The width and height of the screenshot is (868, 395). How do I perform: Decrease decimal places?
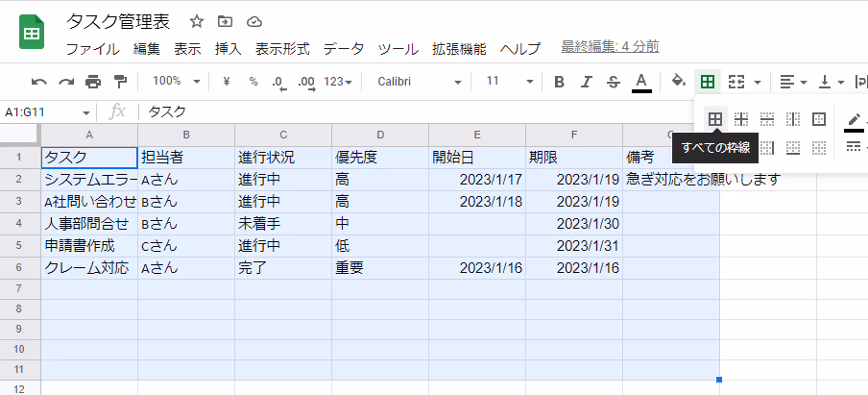[279, 83]
